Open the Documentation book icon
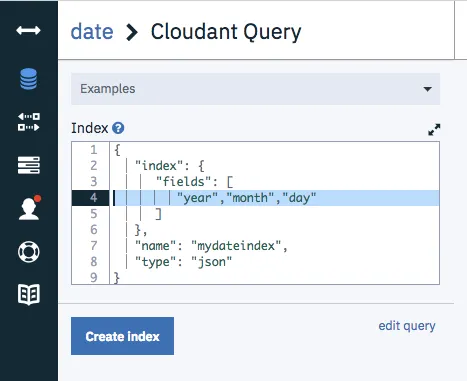The image size is (467, 381). point(29,294)
